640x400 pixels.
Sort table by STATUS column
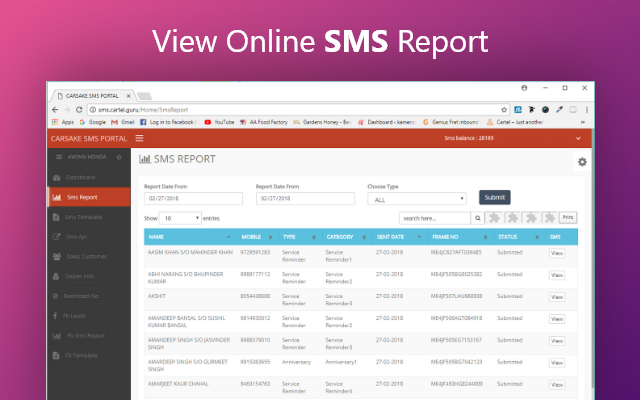(518, 237)
